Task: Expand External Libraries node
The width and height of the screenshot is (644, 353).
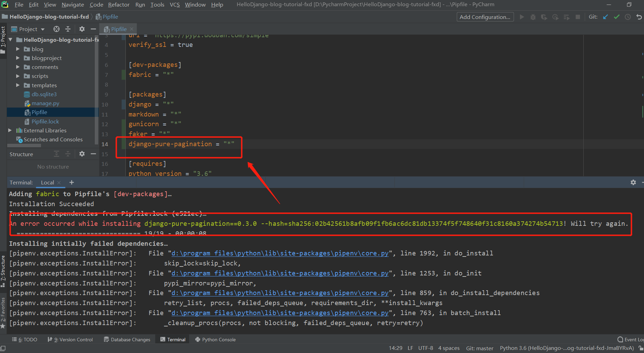Action: (10, 130)
